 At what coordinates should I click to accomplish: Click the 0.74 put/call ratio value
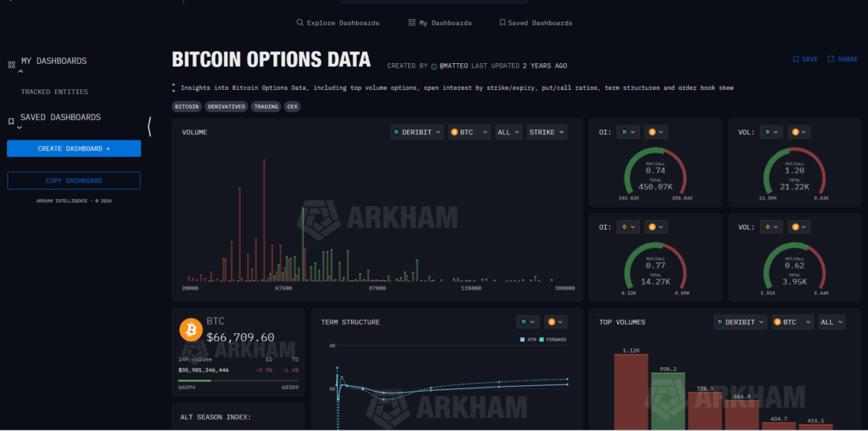point(656,171)
